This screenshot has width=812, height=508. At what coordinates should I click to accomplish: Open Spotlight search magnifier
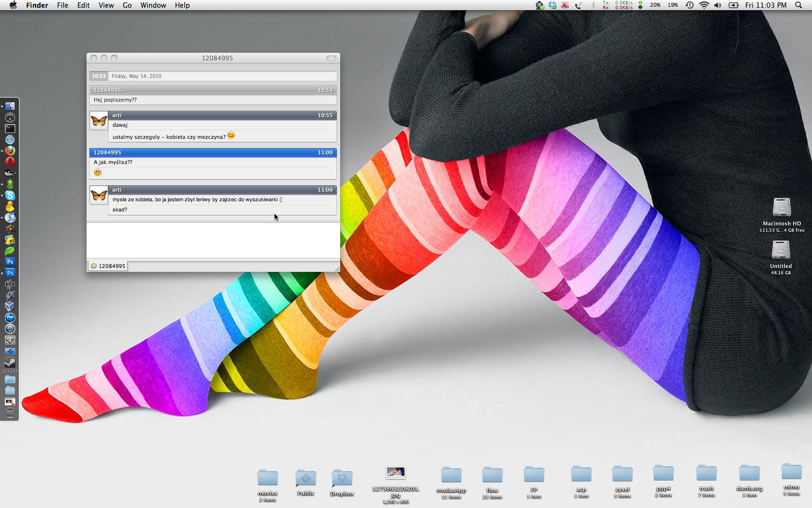(798, 5)
